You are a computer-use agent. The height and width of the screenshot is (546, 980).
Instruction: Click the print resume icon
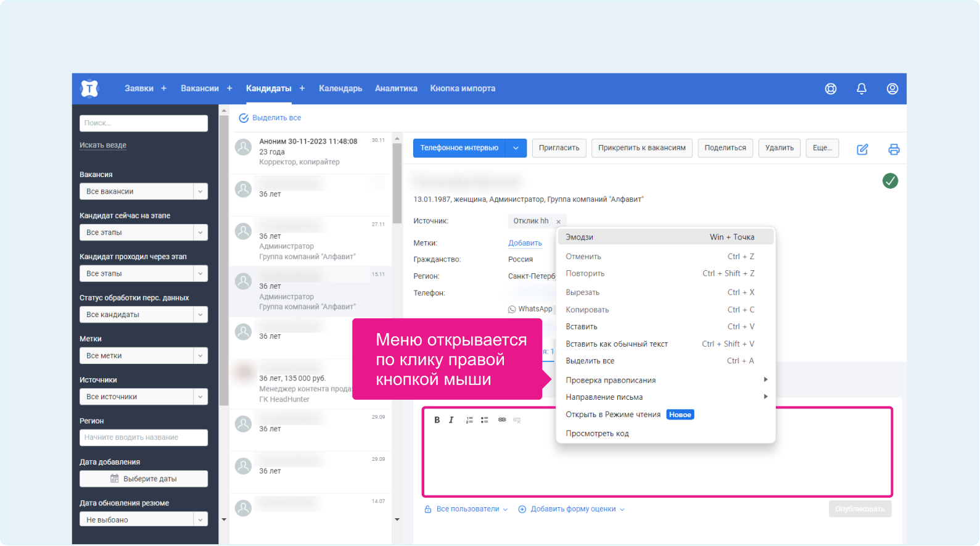(894, 149)
